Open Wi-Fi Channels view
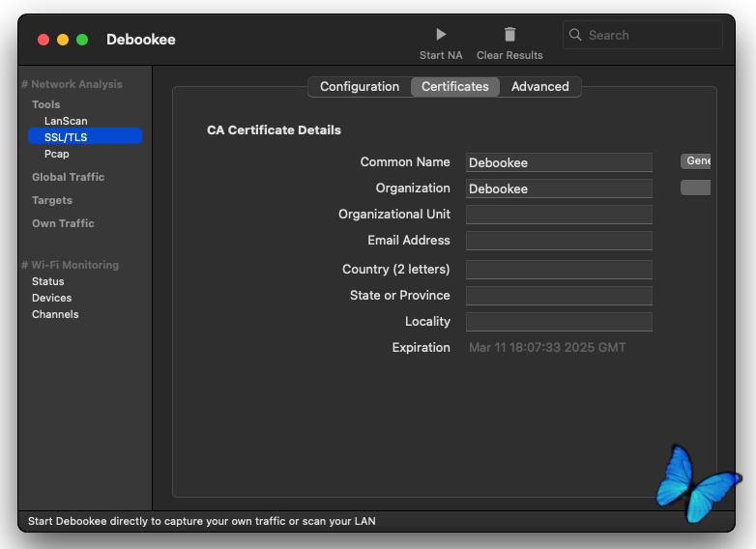This screenshot has height=549, width=756. (55, 314)
